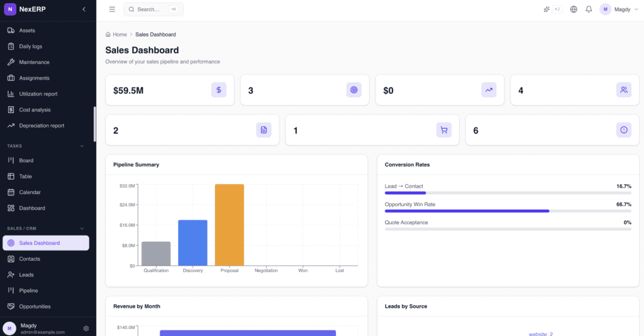Click the Home breadcrumb link

(x=119, y=35)
